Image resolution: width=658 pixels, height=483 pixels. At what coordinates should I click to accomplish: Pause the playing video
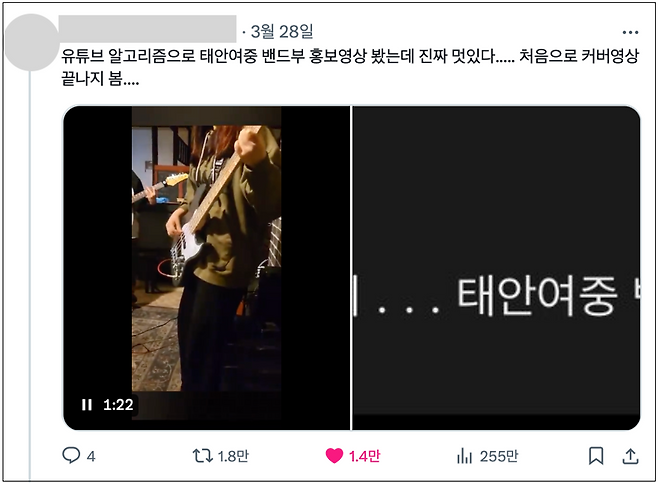coord(87,405)
